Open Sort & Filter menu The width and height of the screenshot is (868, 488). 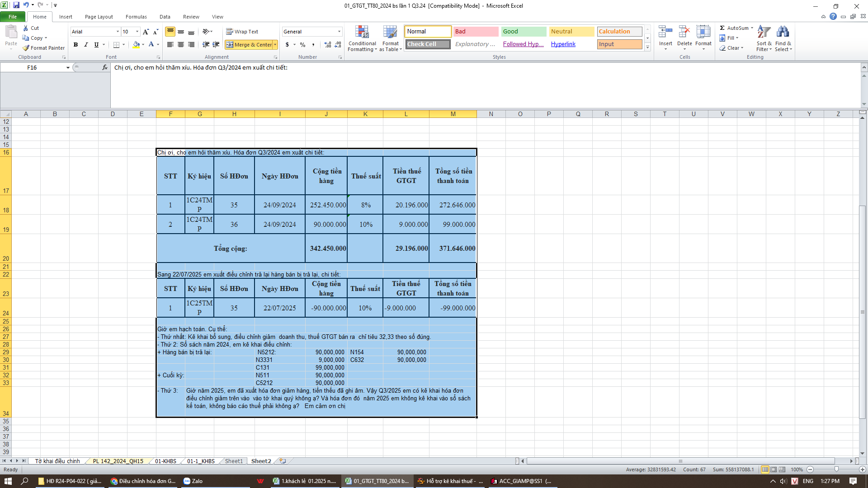click(x=764, y=38)
